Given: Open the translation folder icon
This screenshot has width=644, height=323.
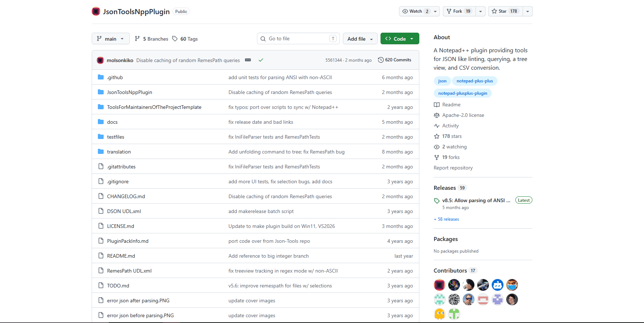Looking at the screenshot, I should (x=101, y=152).
